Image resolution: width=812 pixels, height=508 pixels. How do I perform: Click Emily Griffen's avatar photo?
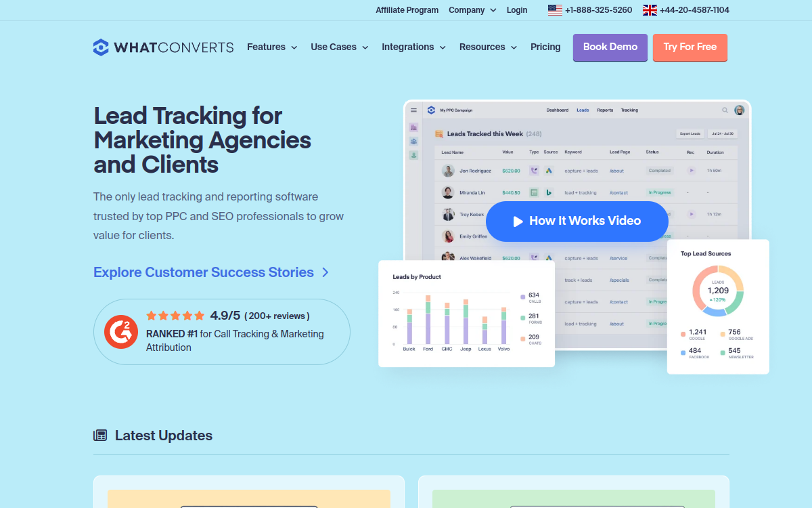click(x=448, y=236)
